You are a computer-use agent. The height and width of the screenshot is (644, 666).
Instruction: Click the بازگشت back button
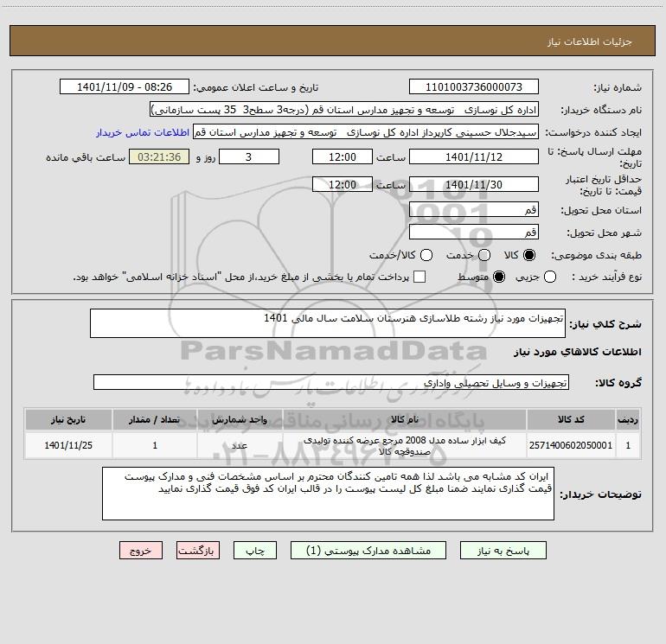pos(198,551)
